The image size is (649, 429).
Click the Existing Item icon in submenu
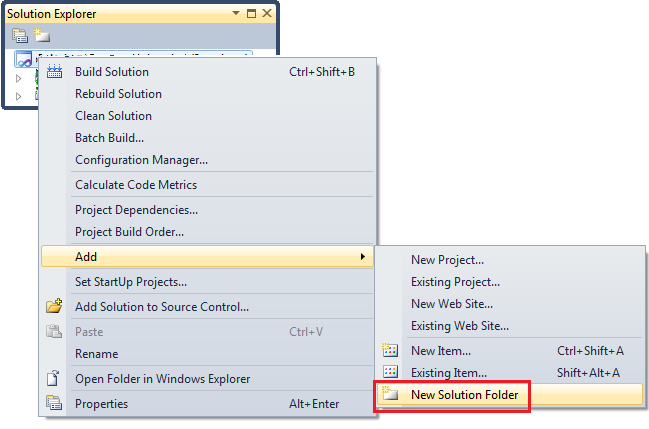[x=390, y=372]
